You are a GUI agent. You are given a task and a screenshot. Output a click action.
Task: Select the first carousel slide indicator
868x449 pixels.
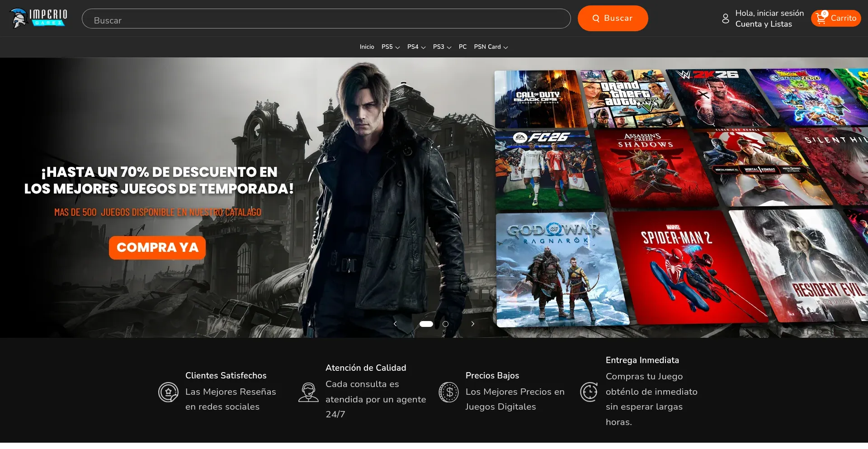pyautogui.click(x=426, y=324)
